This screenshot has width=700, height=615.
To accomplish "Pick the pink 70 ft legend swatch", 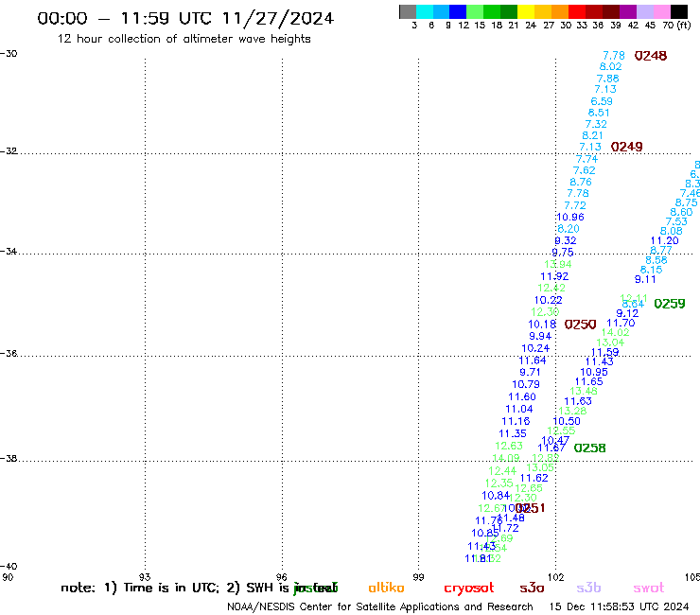I will tap(661, 11).
